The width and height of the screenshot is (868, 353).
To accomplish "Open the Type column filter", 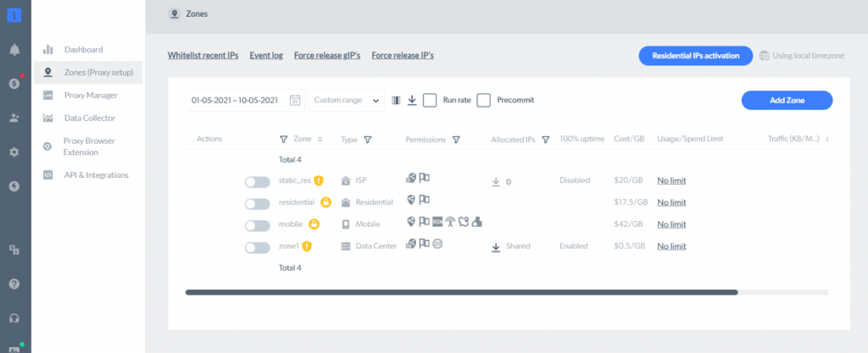I will click(x=368, y=140).
